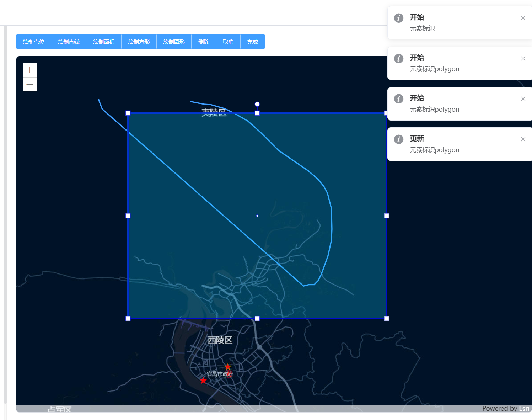
Task: Click the right-middle edge handle of the rectangle
Action: click(x=387, y=216)
